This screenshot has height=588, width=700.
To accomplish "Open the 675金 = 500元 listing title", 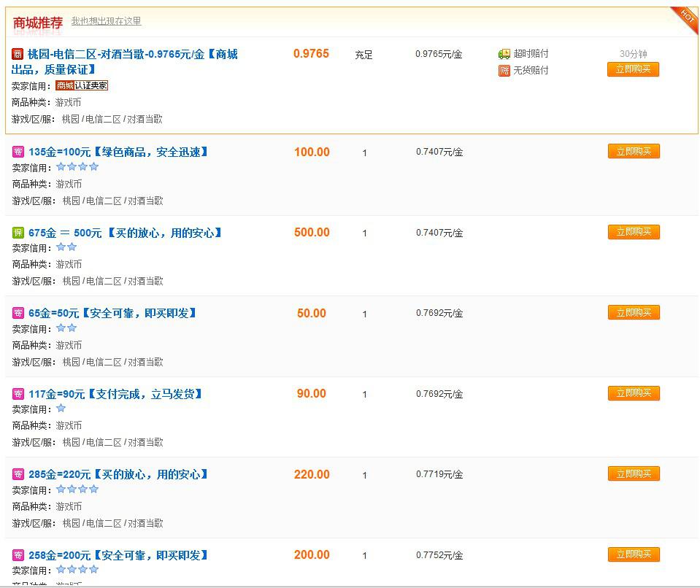I will coord(125,233).
